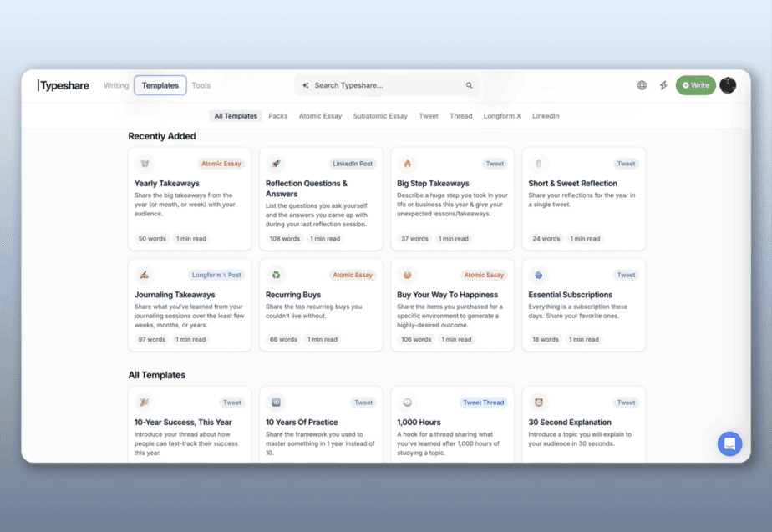772x532 pixels.
Task: Open the chat support bubble
Action: tap(729, 444)
